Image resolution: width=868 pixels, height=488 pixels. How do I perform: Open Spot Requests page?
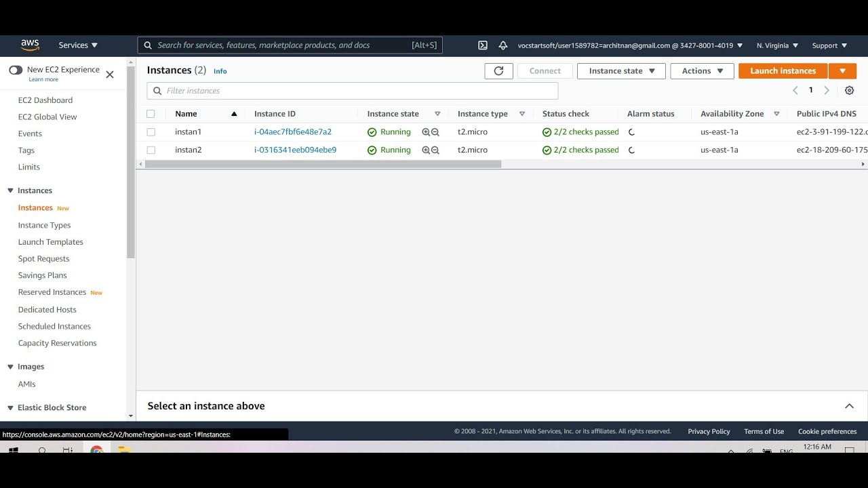point(43,259)
